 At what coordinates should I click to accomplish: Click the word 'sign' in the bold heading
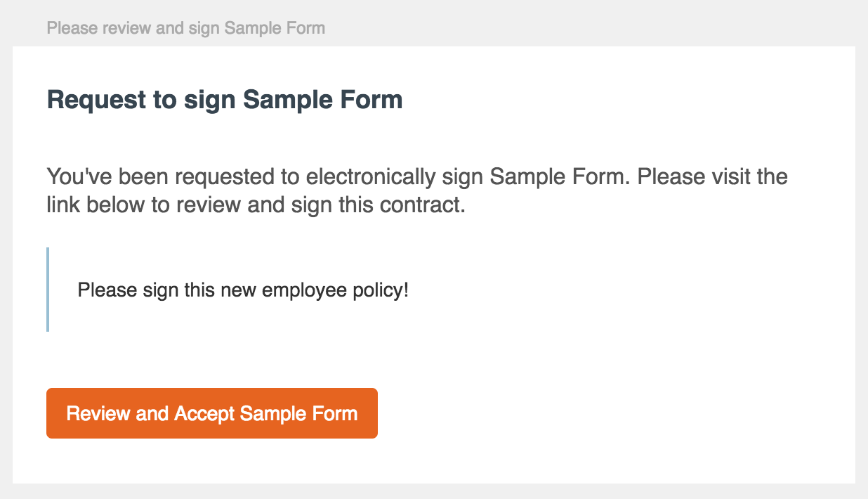[x=210, y=101]
